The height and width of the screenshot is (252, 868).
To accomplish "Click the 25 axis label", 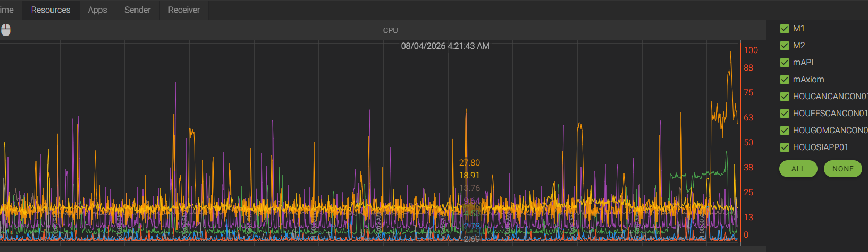I will pos(748,193).
